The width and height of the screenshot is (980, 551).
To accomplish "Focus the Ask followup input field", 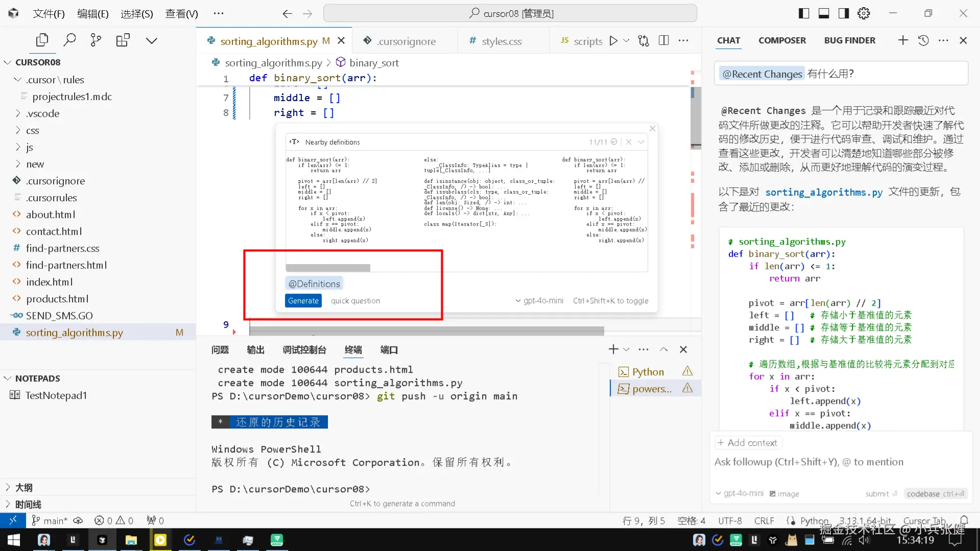I will pyautogui.click(x=840, y=462).
